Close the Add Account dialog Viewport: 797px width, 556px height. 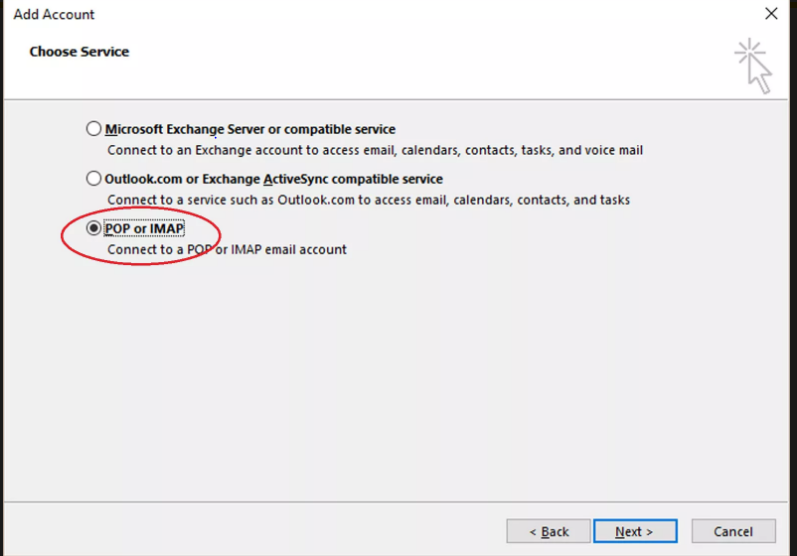click(x=771, y=14)
